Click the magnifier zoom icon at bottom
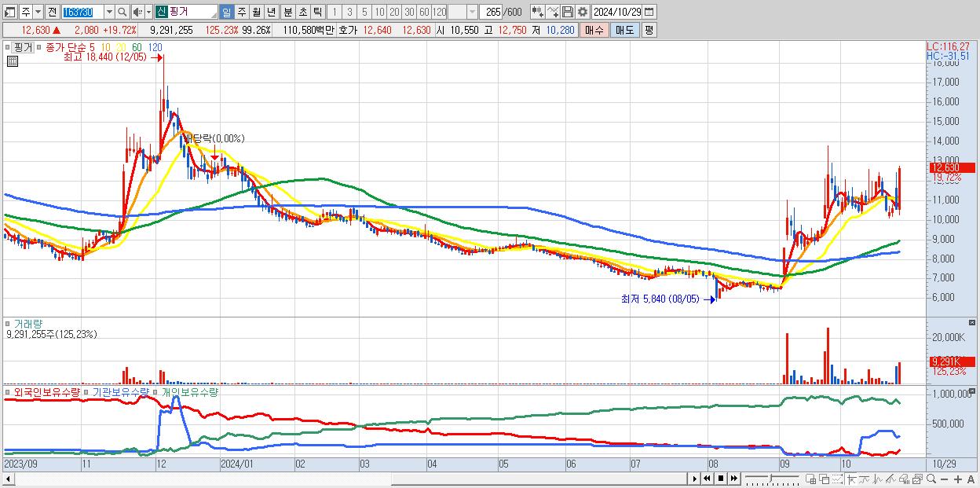 pos(931,479)
